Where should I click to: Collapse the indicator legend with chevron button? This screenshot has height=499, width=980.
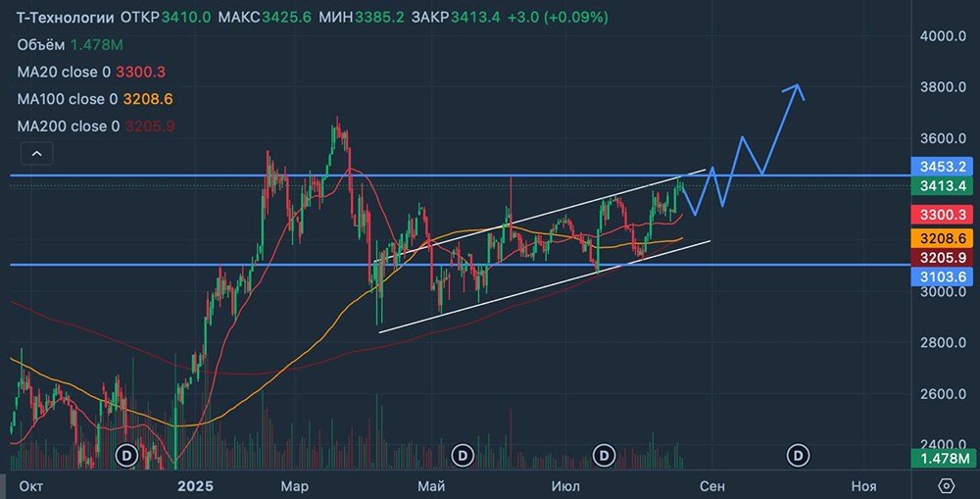tap(37, 153)
